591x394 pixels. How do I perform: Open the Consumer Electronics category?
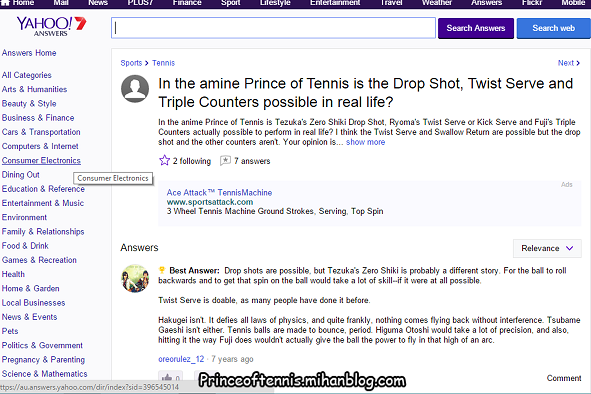[x=41, y=160]
